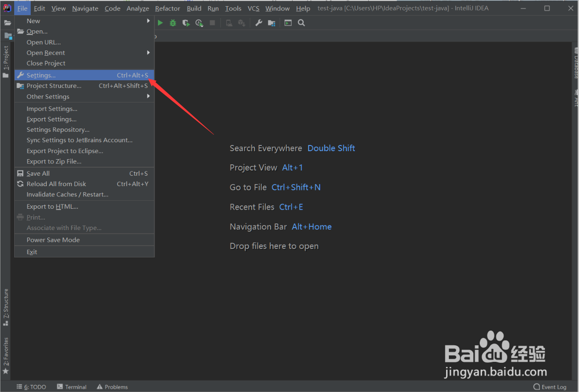Open the 1: Project tool window
The image size is (579, 392).
pyautogui.click(x=6, y=61)
